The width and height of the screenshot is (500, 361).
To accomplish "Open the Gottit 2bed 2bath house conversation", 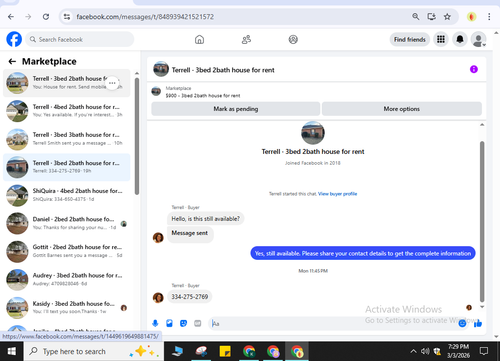I will click(x=66, y=251).
